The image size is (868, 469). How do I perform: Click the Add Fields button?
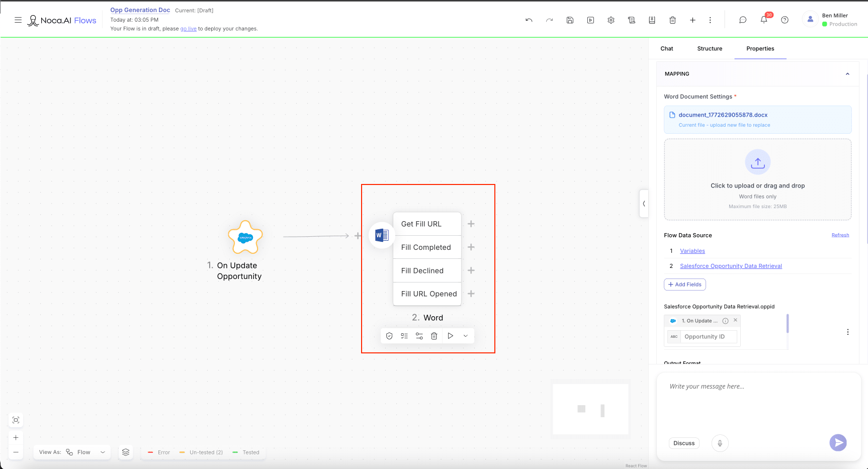685,285
